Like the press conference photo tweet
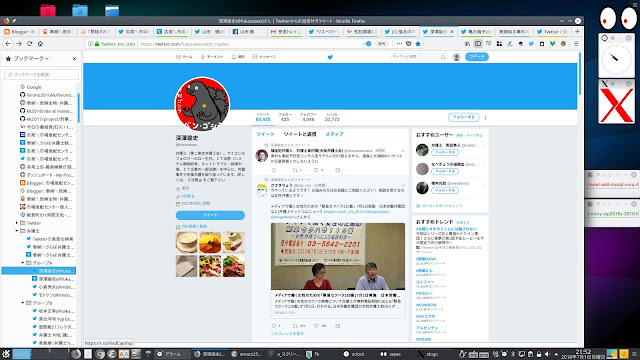The height and width of the screenshot is (360, 640). 316,326
